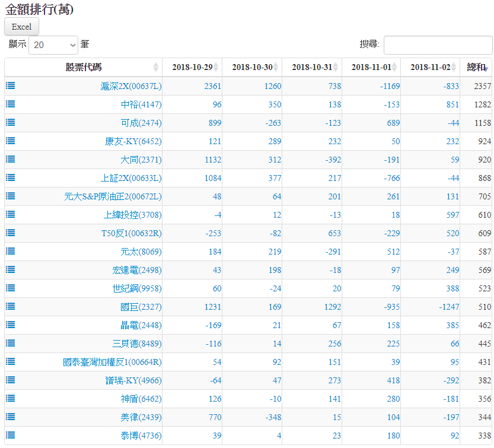The image size is (494, 448).
Task: Sort by the 2018-10-31 column header
Action: 311,67
